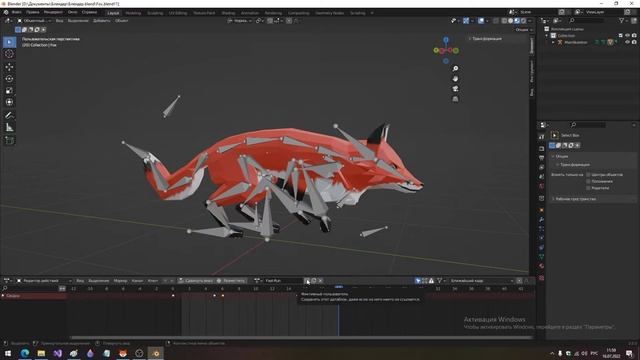
Task: Select the Measure tool
Action: [x=9, y=127]
